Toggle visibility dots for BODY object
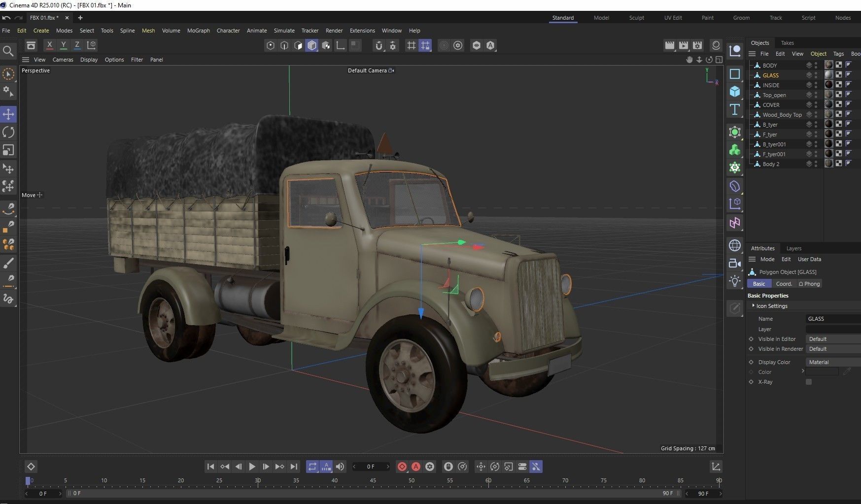Image resolution: width=861 pixels, height=504 pixels. click(x=816, y=65)
